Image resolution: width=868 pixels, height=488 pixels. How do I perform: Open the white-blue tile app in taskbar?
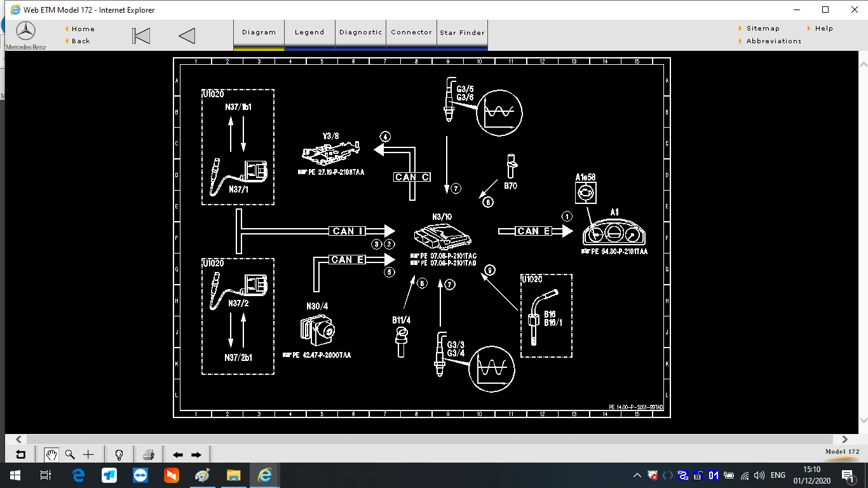click(109, 475)
